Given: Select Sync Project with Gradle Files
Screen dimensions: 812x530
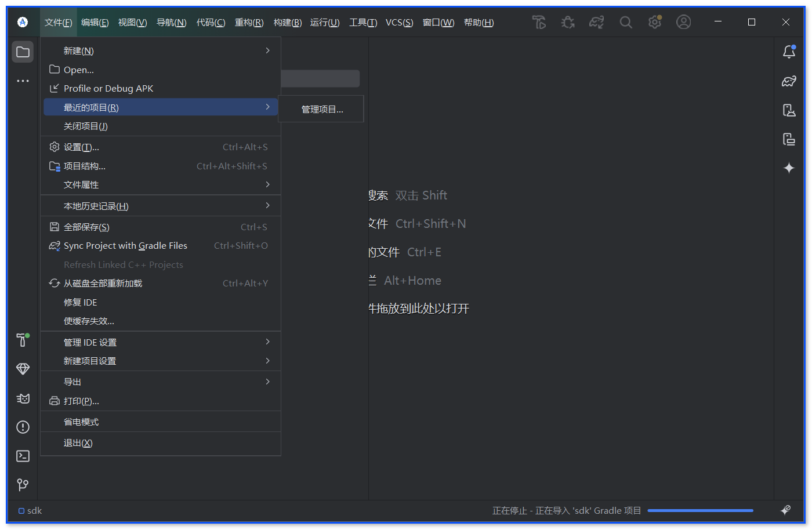Looking at the screenshot, I should [x=161, y=246].
